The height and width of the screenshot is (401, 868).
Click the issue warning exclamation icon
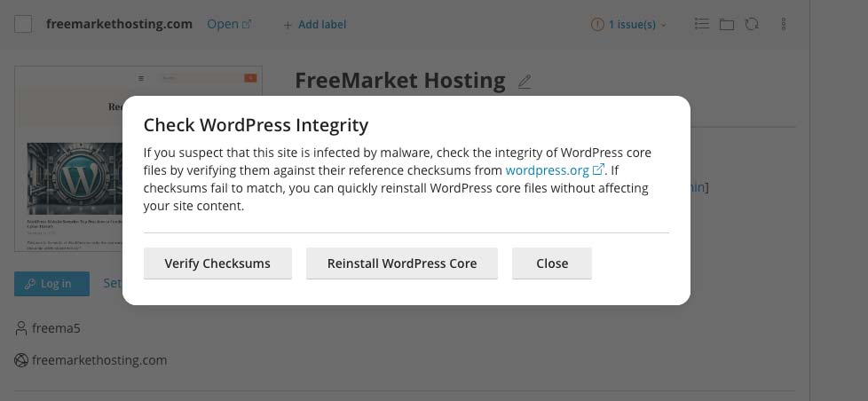[x=597, y=25]
